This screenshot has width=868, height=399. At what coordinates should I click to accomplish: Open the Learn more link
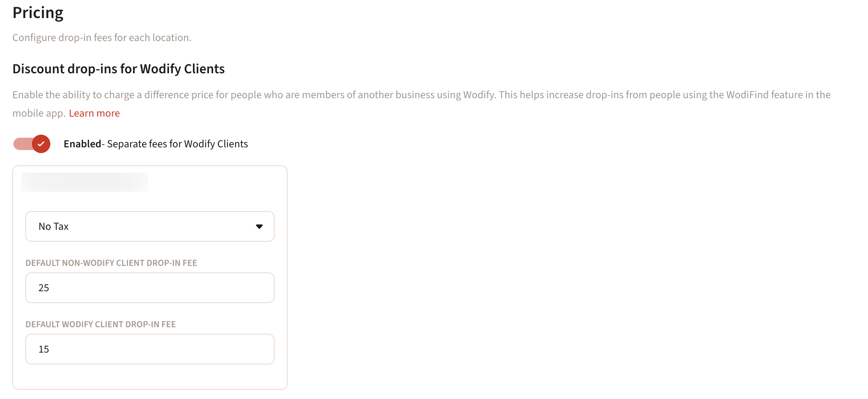click(x=94, y=113)
